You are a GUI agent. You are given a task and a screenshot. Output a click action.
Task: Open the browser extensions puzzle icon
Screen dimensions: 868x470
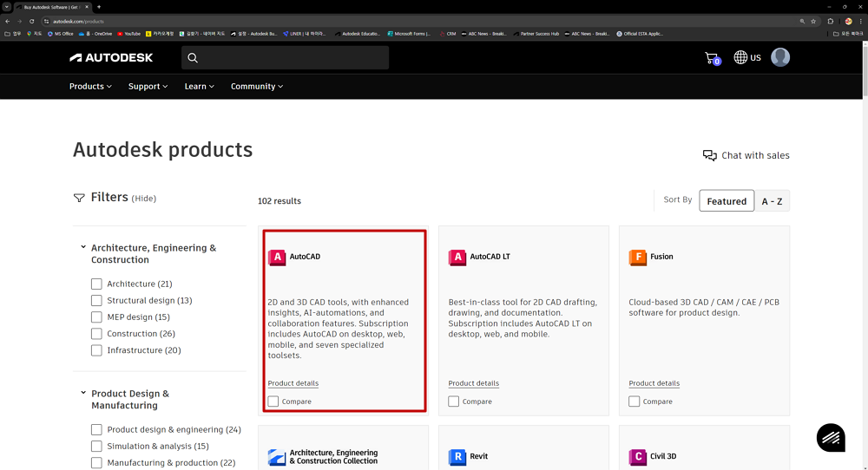[x=831, y=22]
